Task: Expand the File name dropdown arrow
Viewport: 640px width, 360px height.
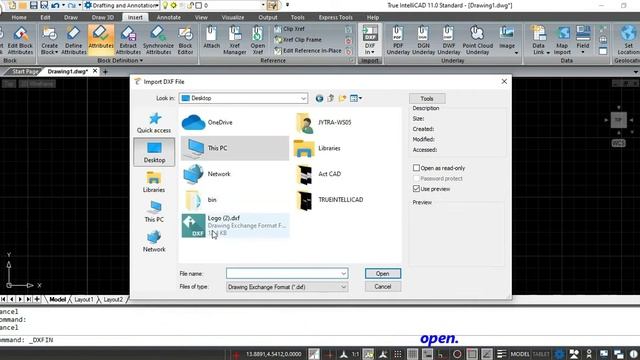Action: pos(343,273)
